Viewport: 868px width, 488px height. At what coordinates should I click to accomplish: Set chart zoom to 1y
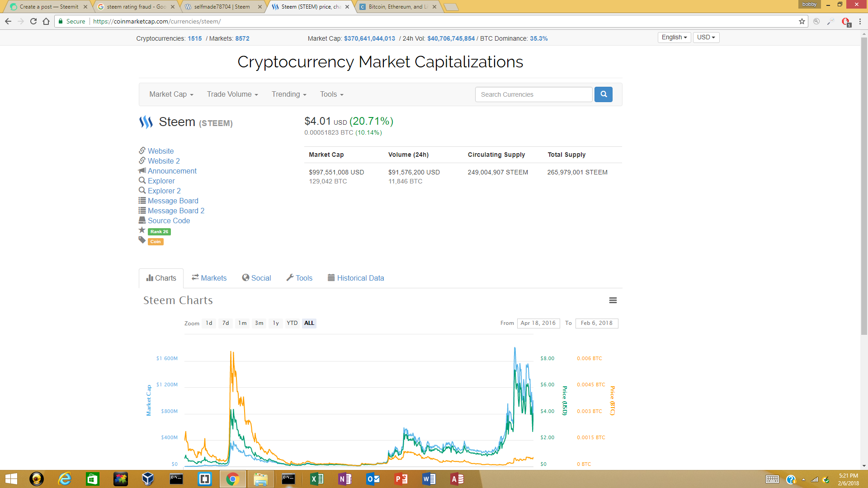(276, 323)
